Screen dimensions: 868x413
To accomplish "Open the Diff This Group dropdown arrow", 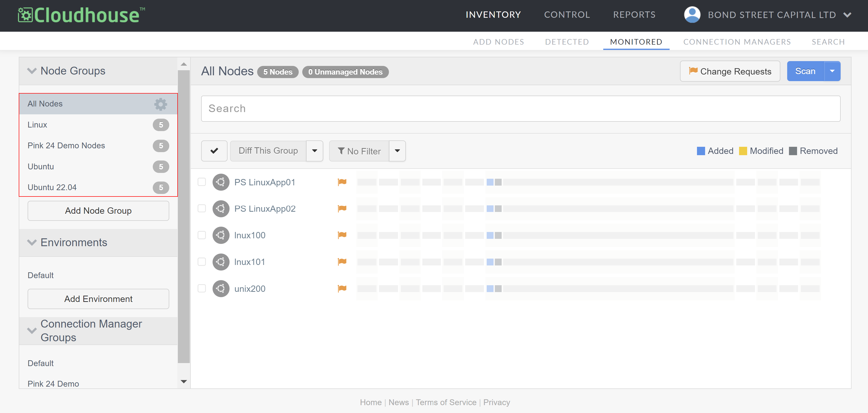I will 314,151.
